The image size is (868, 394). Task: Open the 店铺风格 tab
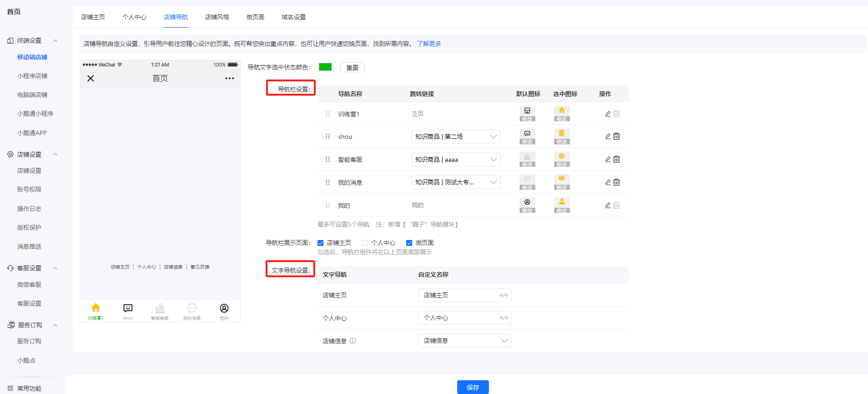click(217, 17)
